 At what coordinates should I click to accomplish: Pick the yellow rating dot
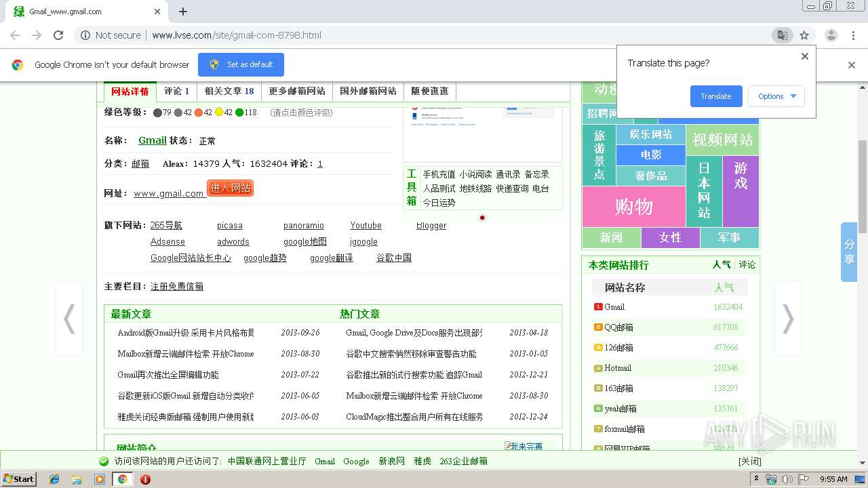point(219,113)
